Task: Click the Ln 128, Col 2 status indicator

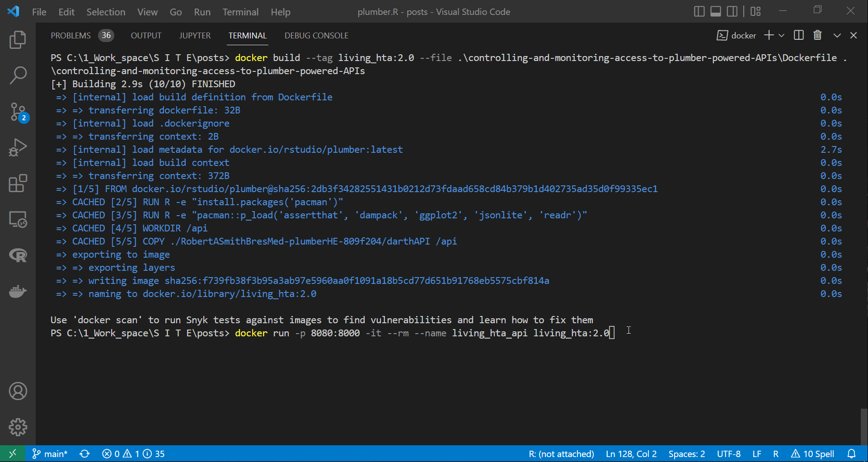Action: [631, 453]
